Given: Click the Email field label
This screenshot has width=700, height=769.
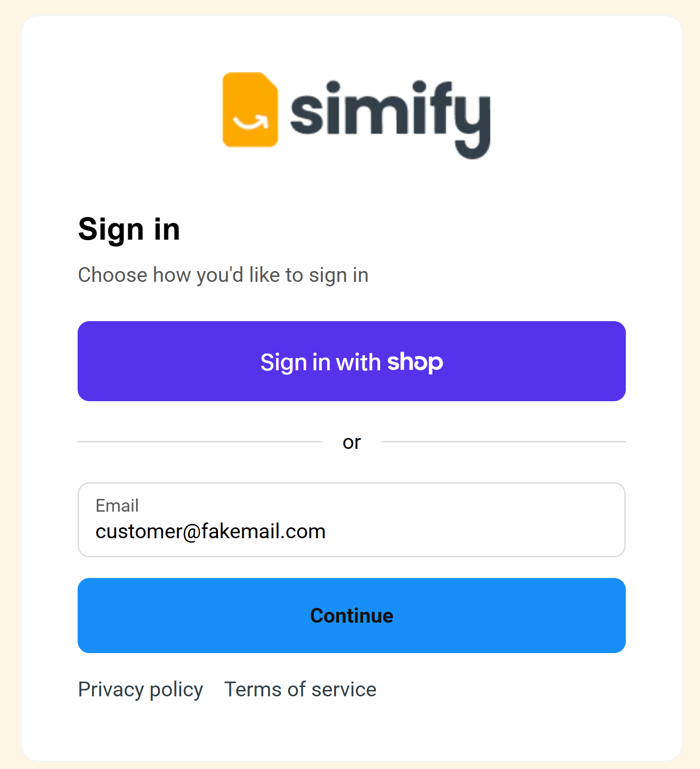Looking at the screenshot, I should point(117,505).
